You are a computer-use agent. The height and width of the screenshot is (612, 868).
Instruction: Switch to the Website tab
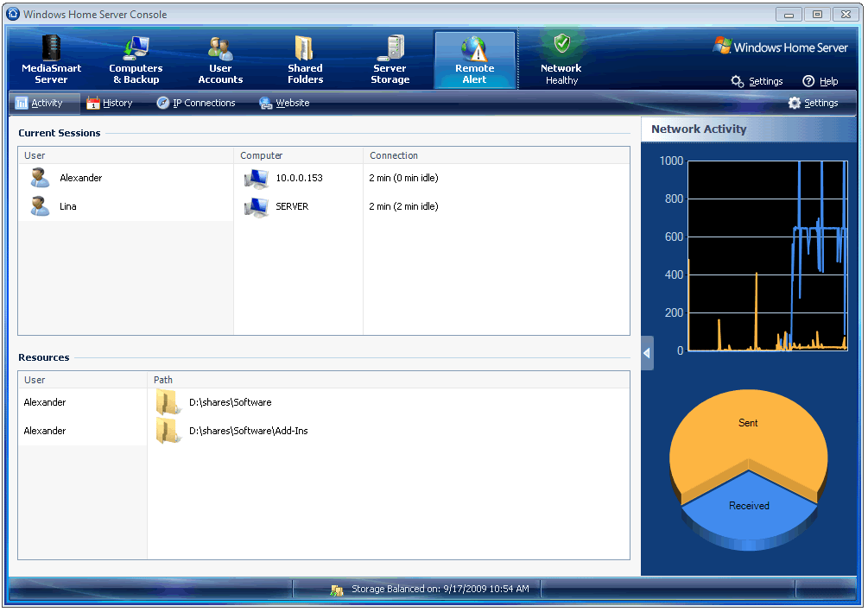tap(284, 103)
